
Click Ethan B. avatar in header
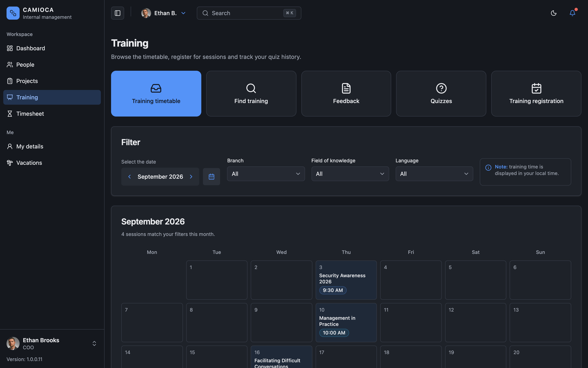tap(146, 13)
